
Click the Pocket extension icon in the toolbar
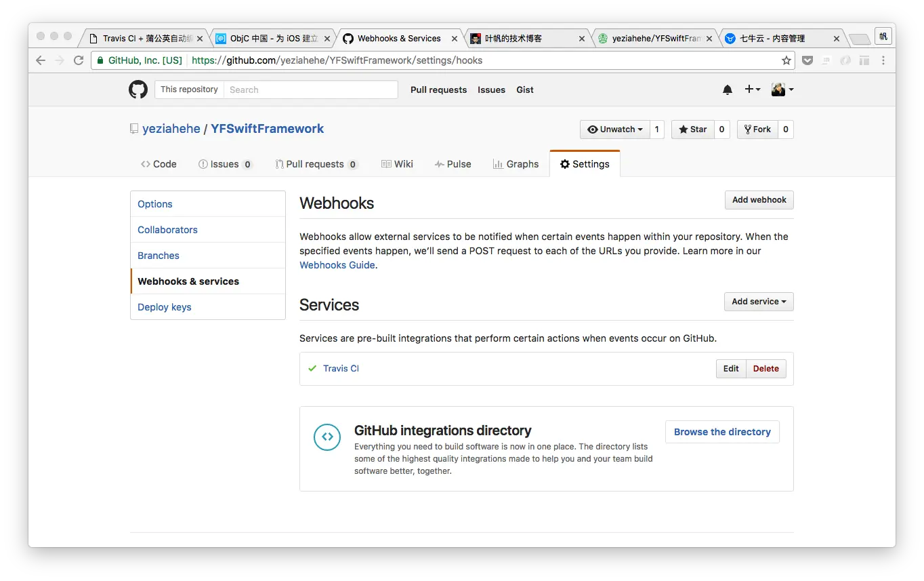click(807, 60)
